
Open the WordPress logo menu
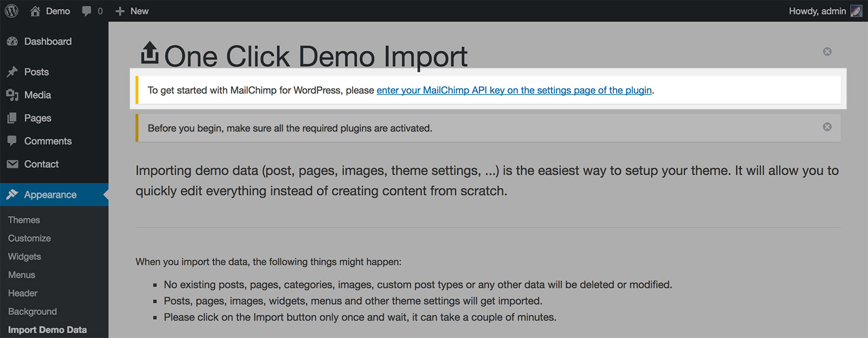tap(11, 11)
